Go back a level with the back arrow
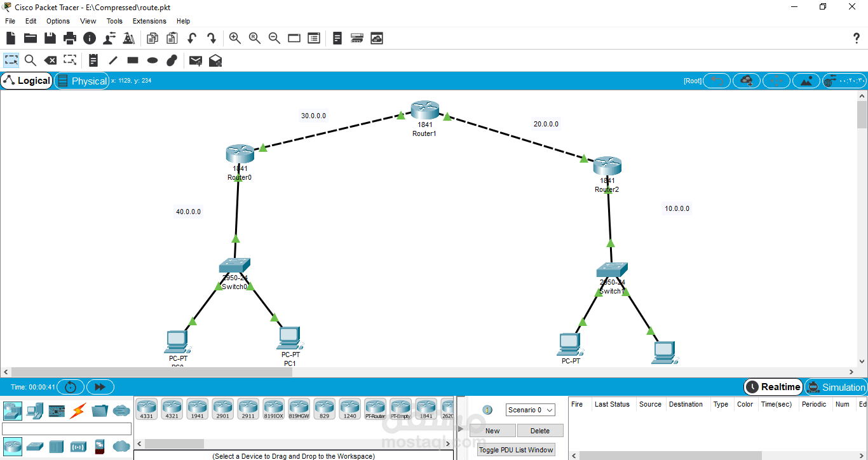This screenshot has width=868, height=460. 717,81
